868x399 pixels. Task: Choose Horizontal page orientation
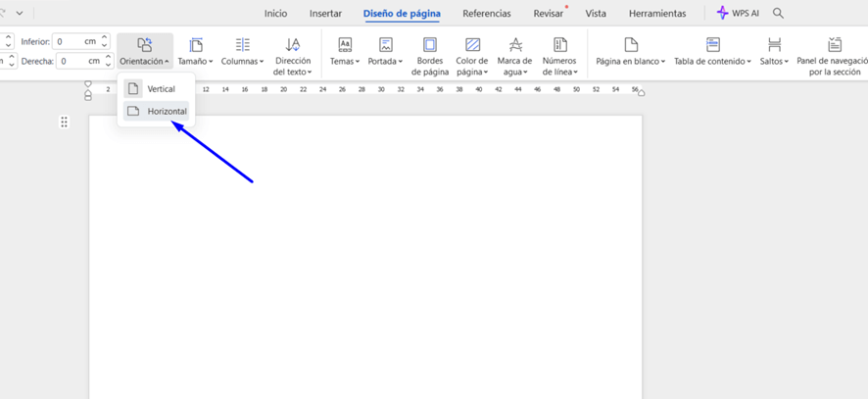pyautogui.click(x=156, y=112)
